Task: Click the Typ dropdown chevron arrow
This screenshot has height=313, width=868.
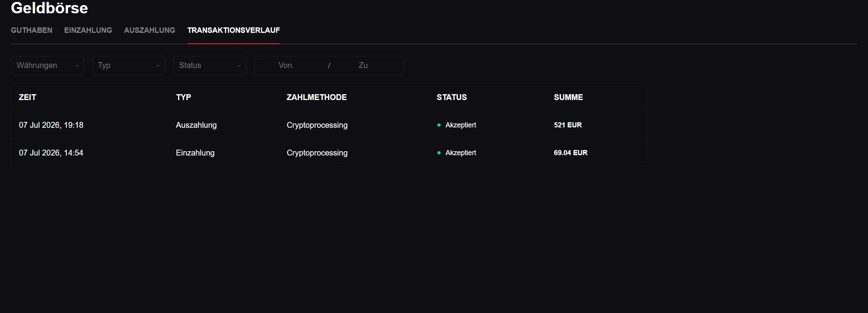Action: [x=158, y=66]
